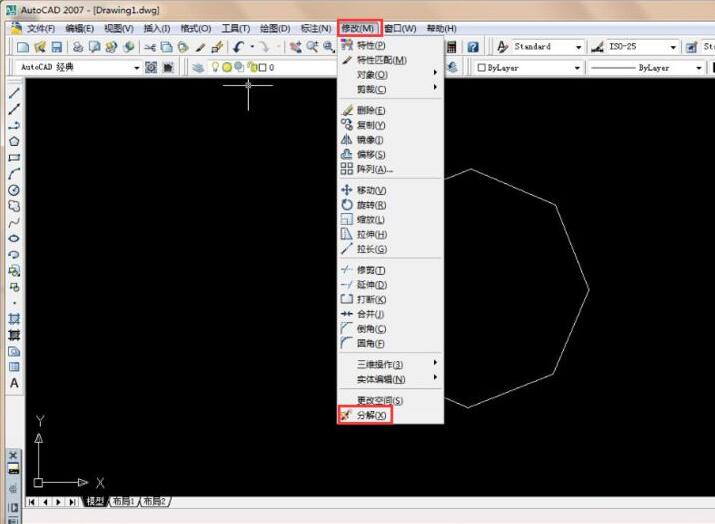Expand the 三维操作(3) submenu
715x524 pixels.
pos(391,364)
